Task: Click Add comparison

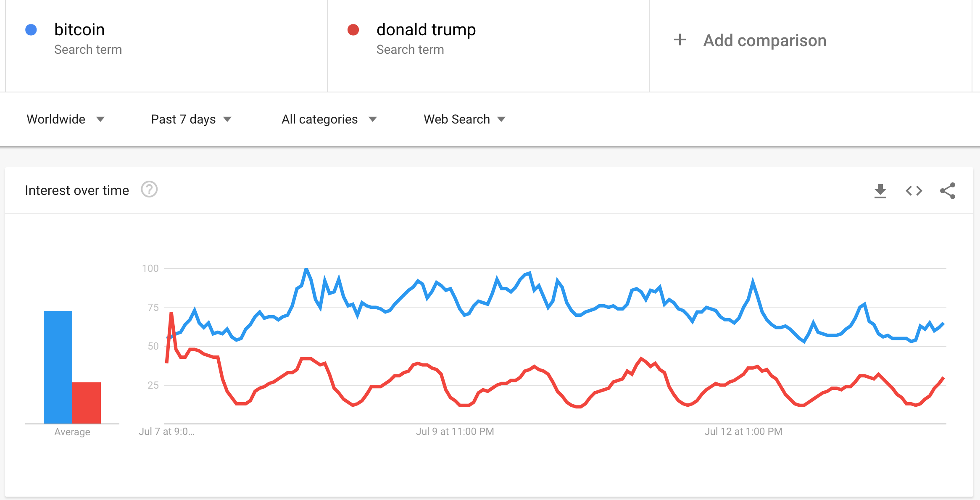Action: pos(764,41)
